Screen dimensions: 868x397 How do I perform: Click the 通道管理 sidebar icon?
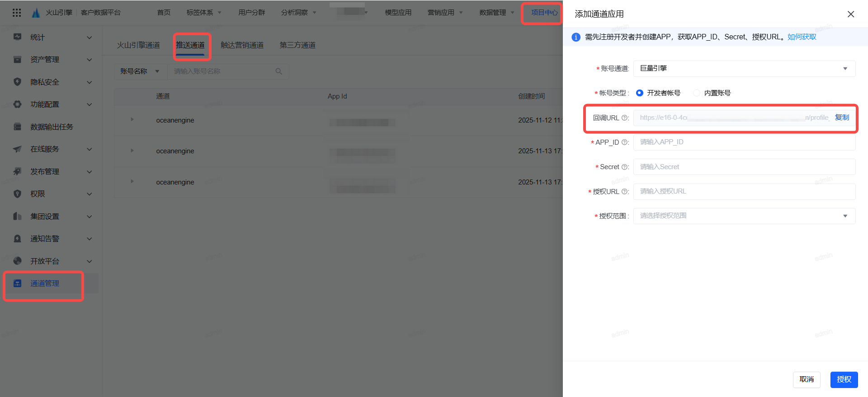pyautogui.click(x=17, y=284)
